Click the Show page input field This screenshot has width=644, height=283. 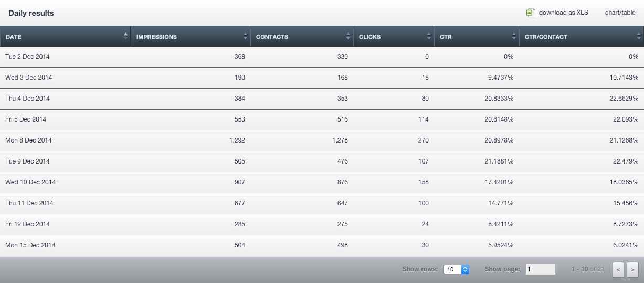(540, 269)
